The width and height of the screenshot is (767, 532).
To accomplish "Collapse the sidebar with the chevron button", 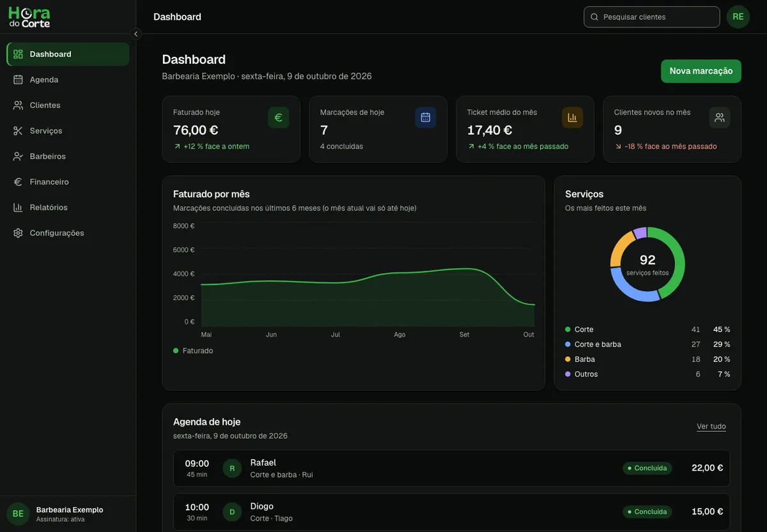I will (x=136, y=34).
